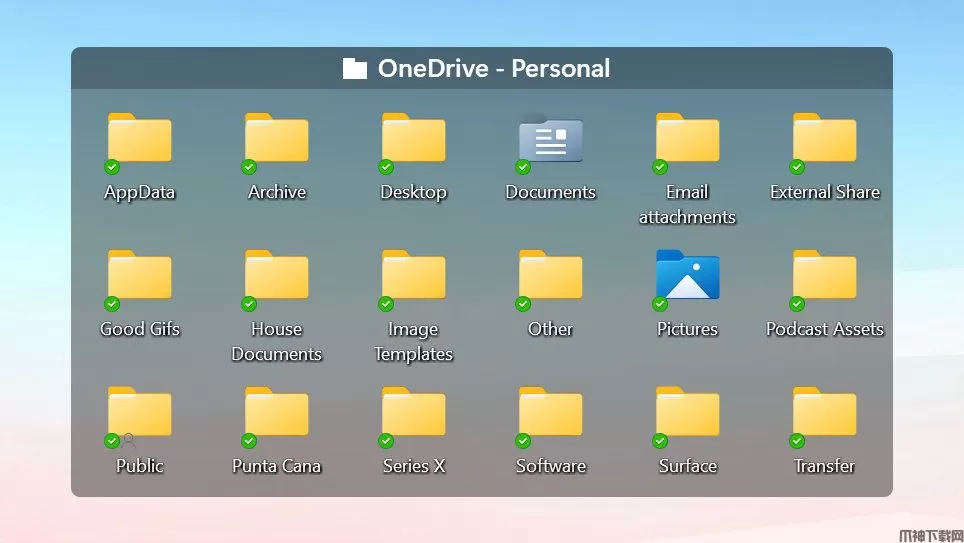The height and width of the screenshot is (543, 964).
Task: Open the Pictures folder icon
Action: tap(687, 275)
